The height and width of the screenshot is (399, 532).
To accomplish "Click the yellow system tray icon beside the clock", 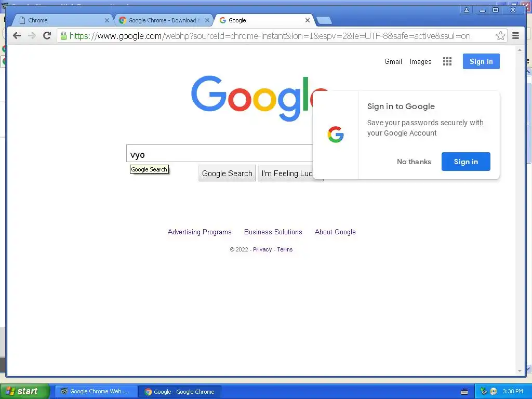I will pyautogui.click(x=494, y=391).
